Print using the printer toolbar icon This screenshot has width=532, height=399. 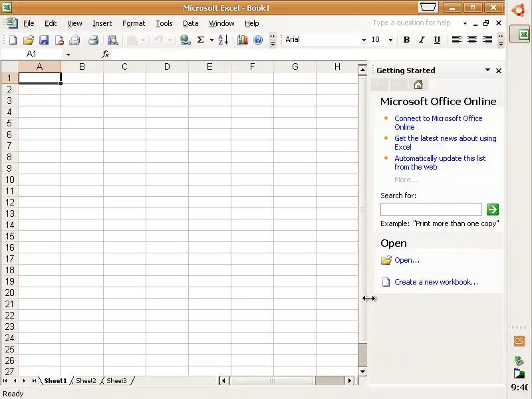coord(93,40)
